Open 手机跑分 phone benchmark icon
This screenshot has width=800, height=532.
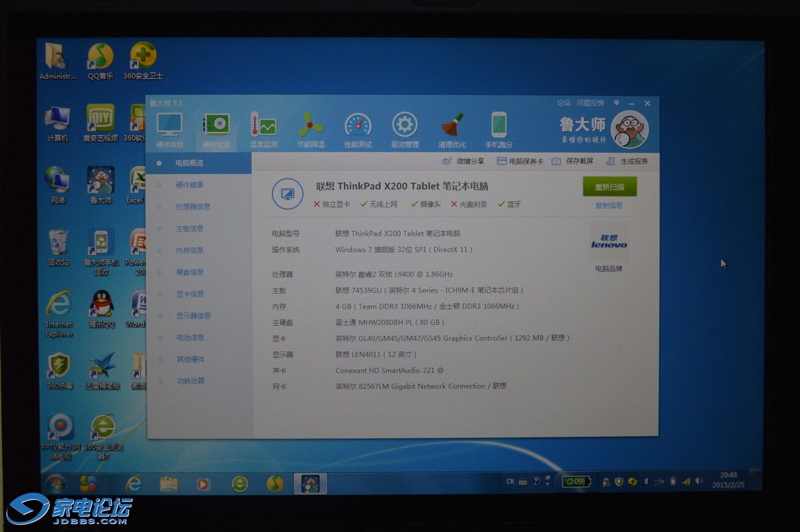coord(499,126)
